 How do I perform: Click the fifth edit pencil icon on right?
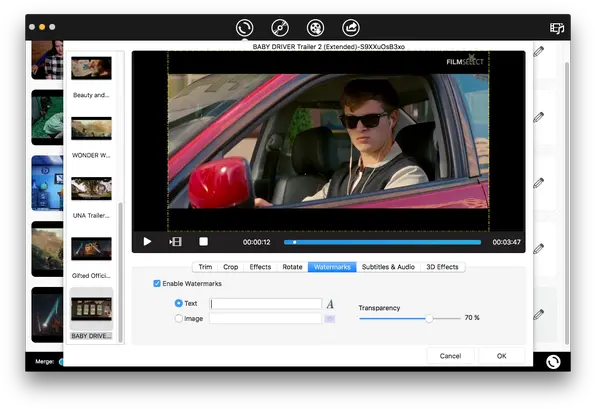coord(538,314)
